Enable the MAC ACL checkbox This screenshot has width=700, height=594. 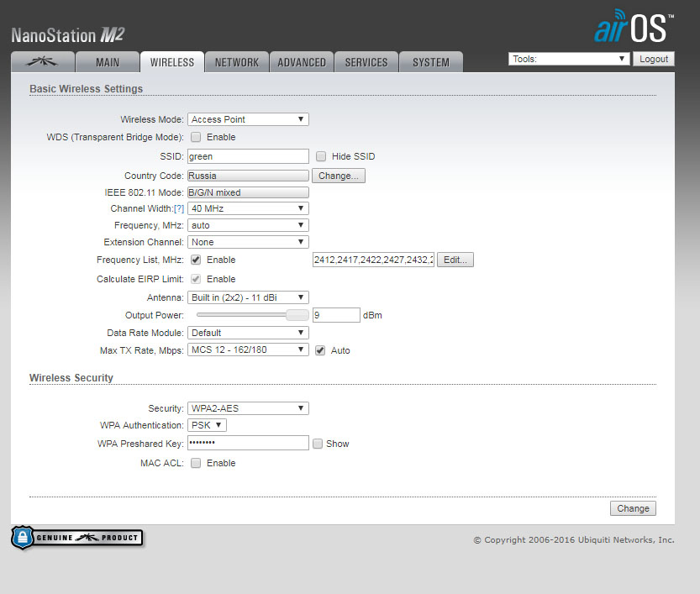[196, 463]
